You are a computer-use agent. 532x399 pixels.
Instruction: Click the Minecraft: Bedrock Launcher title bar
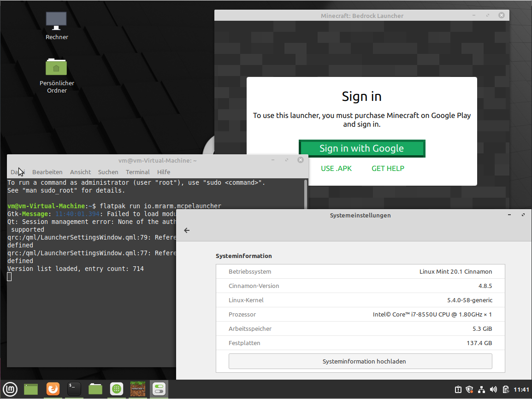click(x=362, y=16)
